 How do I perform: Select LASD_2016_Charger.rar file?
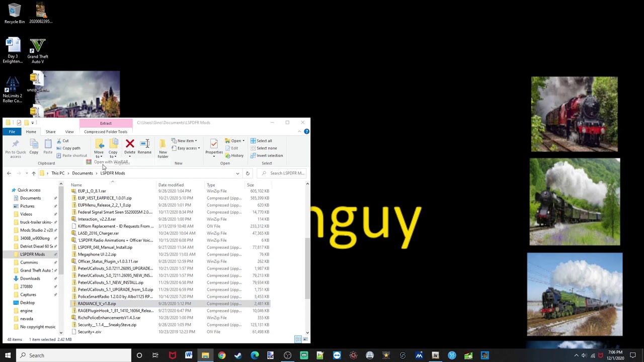(x=98, y=233)
